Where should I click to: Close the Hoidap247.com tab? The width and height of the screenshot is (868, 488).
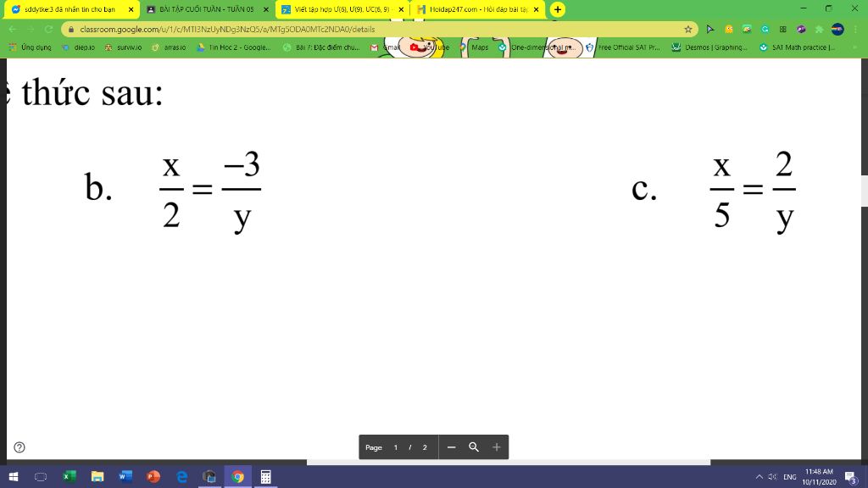click(x=536, y=9)
